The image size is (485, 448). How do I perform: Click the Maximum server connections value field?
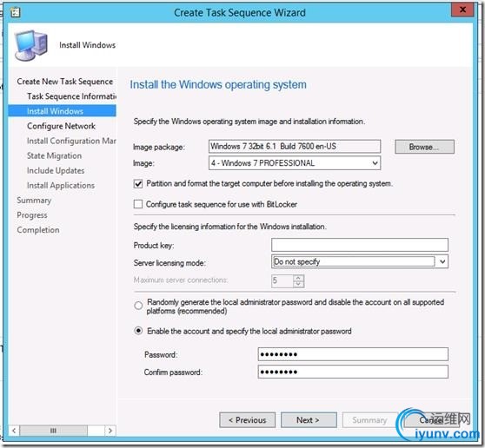282,281
